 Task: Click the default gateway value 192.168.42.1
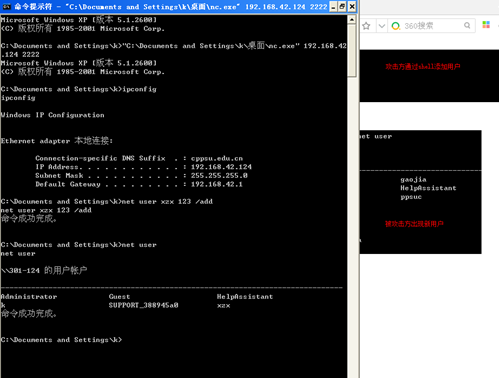coord(217,184)
